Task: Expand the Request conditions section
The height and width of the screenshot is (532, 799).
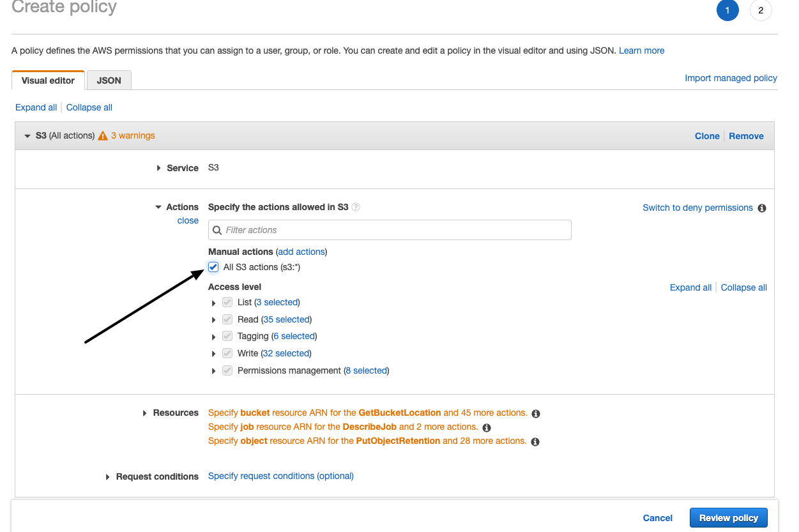Action: click(109, 477)
